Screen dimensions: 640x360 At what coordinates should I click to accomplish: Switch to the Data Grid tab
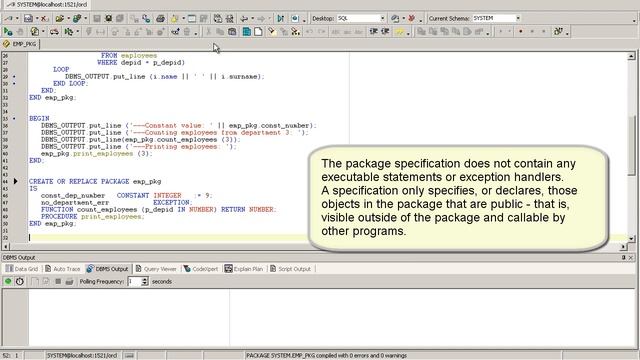[x=22, y=269]
